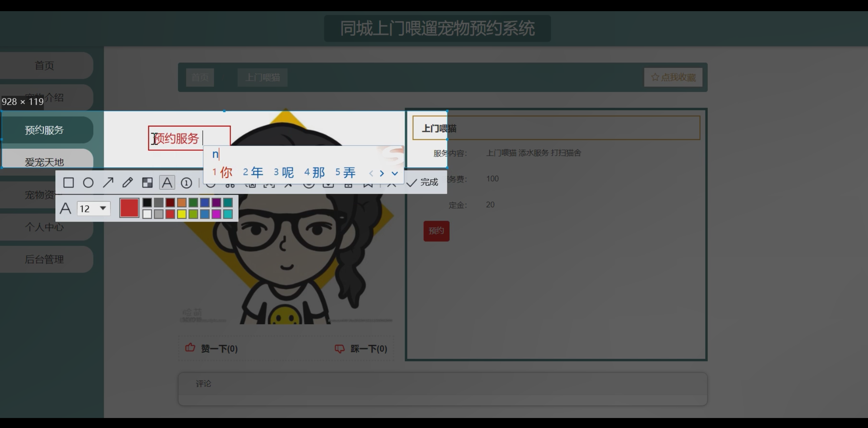Image resolution: width=868 pixels, height=428 pixels.
Task: Pick the purple color swatch
Action: click(216, 202)
